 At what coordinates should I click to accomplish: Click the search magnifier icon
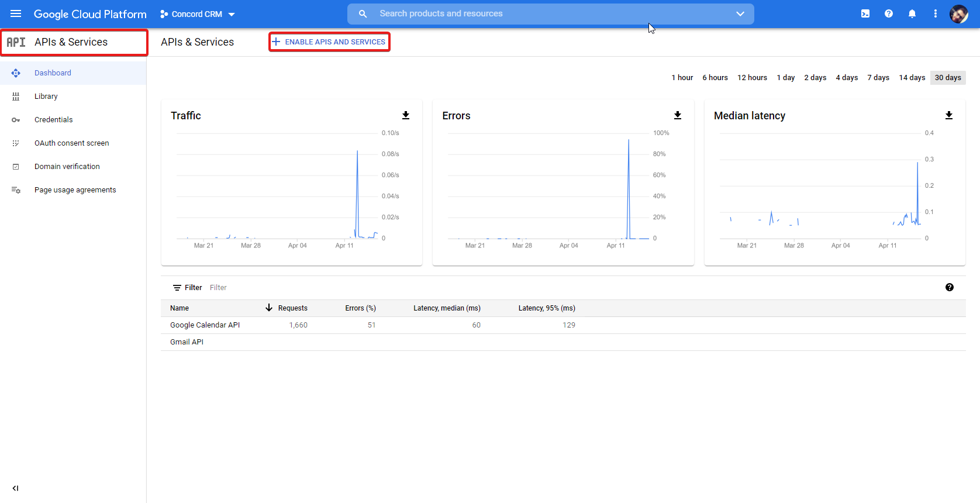point(363,13)
